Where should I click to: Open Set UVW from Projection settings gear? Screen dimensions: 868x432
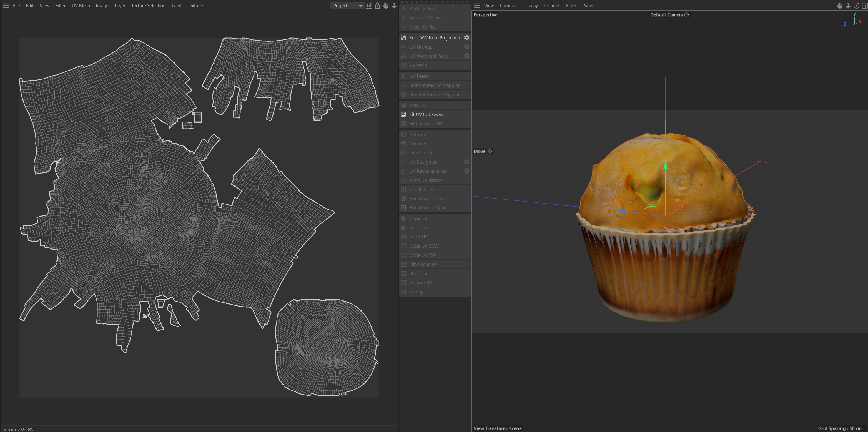tap(467, 38)
